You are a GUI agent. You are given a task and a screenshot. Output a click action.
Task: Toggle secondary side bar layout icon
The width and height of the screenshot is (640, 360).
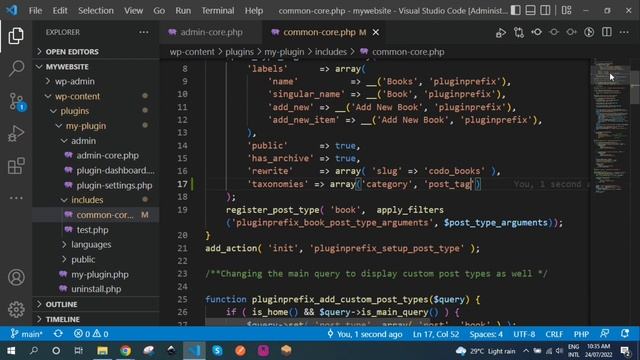pos(545,10)
